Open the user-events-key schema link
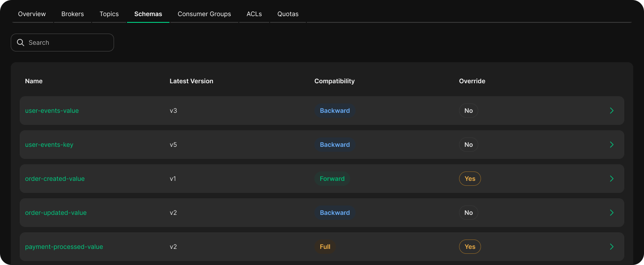Screen dimensions: 644x265 click(49, 145)
